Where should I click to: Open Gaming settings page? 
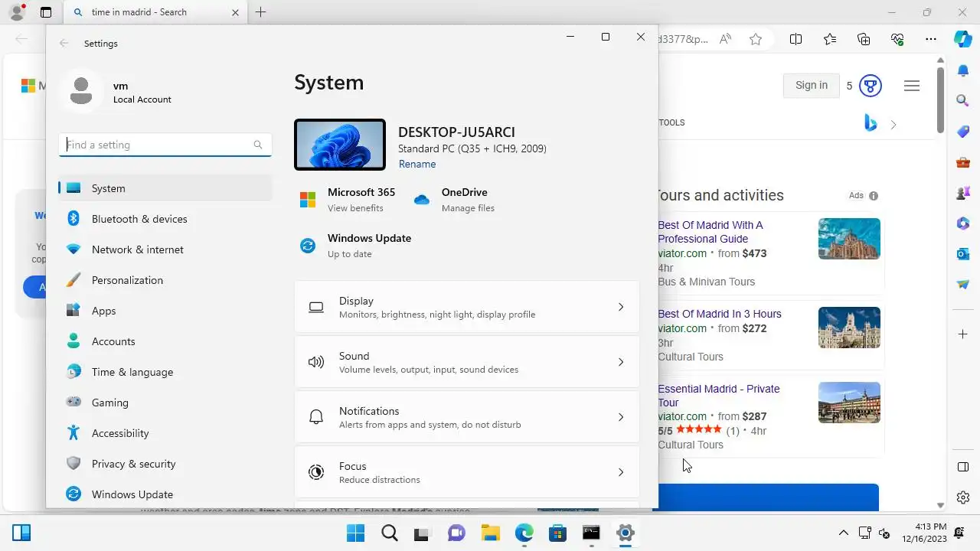point(165,403)
